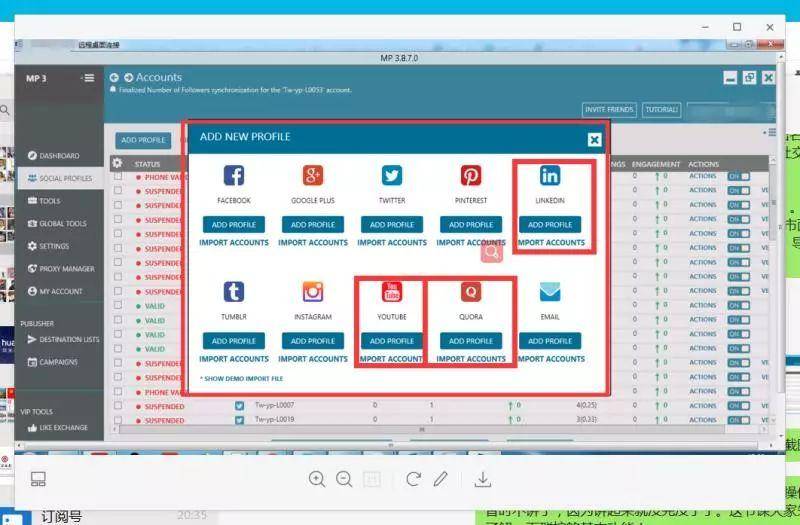
Task: Add a Tumblr profile
Action: point(234,341)
